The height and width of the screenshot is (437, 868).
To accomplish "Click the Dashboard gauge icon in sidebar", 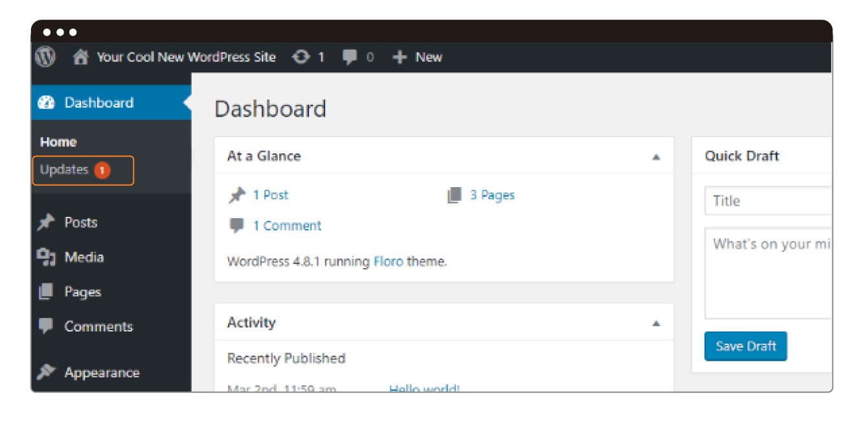I will (x=47, y=102).
